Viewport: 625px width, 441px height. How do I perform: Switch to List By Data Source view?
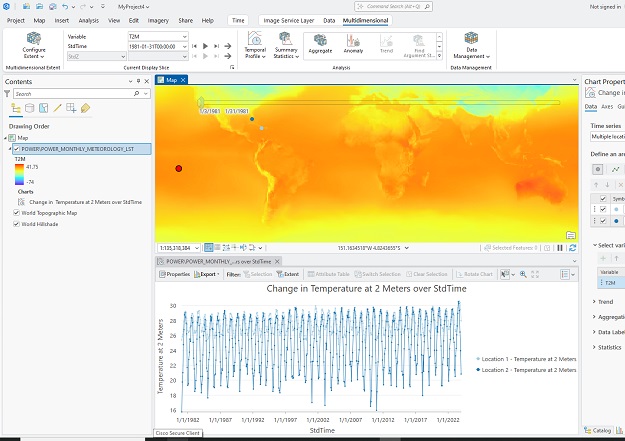click(x=29, y=108)
